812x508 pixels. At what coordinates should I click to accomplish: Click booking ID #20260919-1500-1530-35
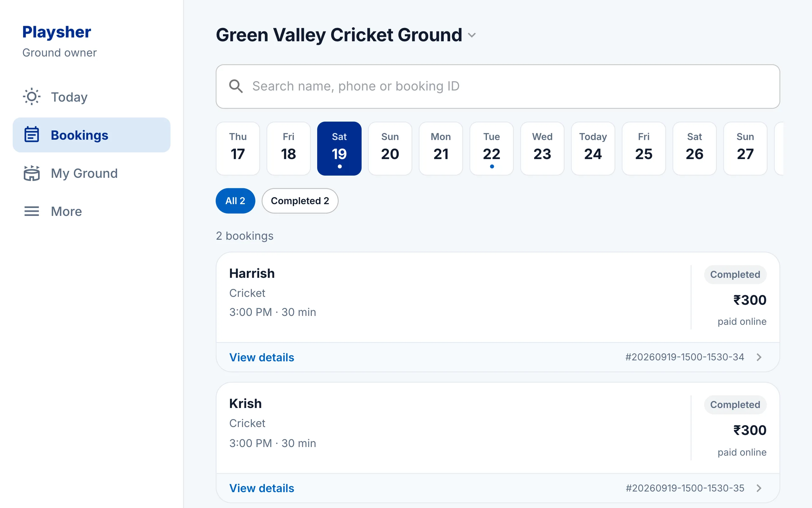685,488
